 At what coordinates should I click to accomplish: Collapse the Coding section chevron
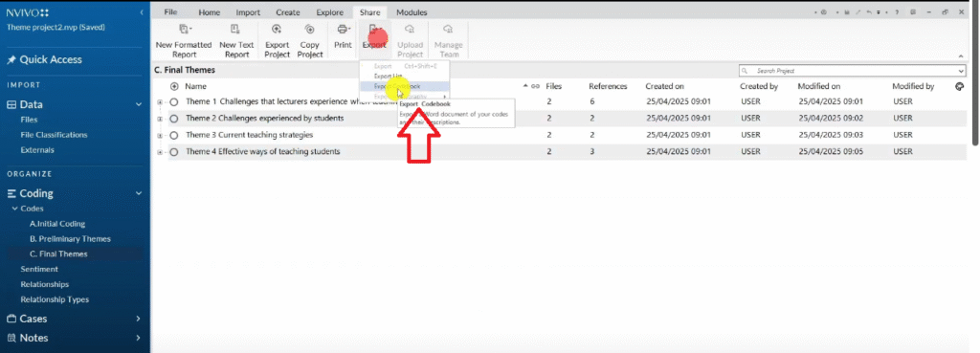(x=139, y=193)
